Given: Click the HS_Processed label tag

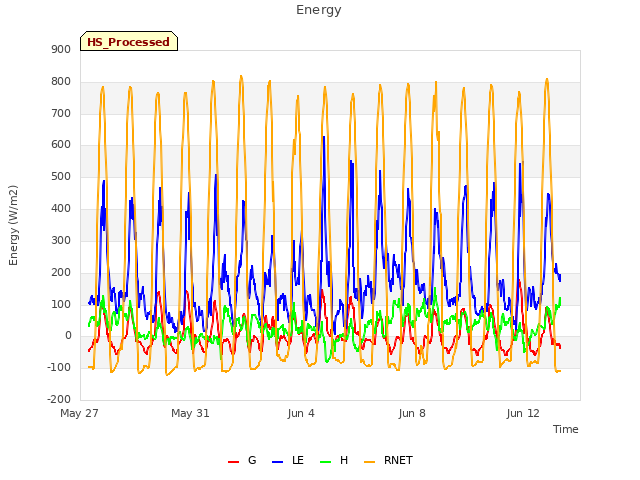Looking at the screenshot, I should tap(129, 41).
